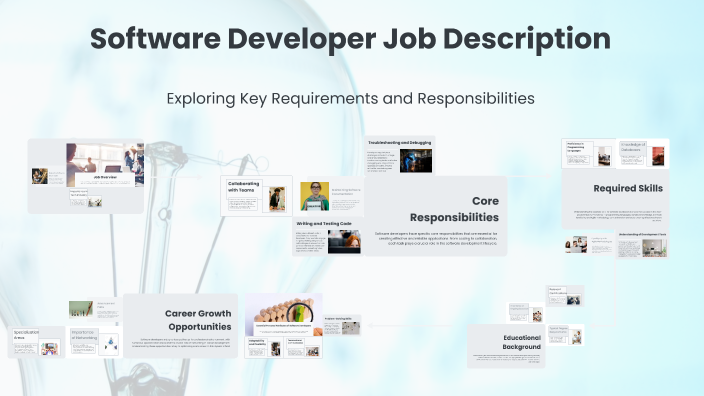Open the Essential Personal Attributes slide with wooden figures
The width and height of the screenshot is (704, 396).
(x=284, y=315)
